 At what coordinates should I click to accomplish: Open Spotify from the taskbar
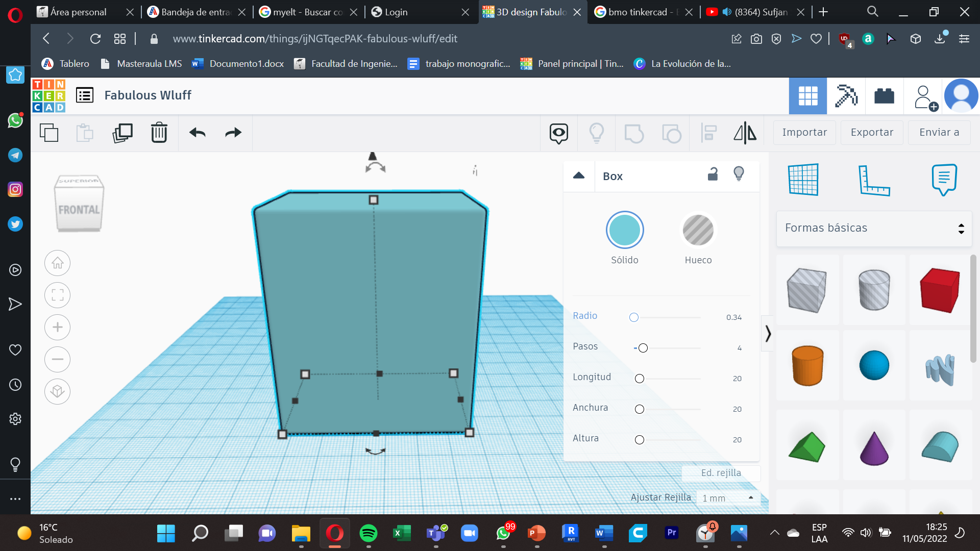click(x=368, y=533)
